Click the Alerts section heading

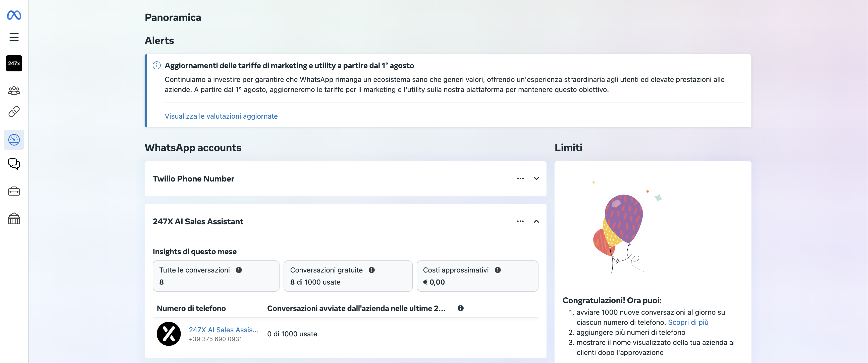coord(159,40)
